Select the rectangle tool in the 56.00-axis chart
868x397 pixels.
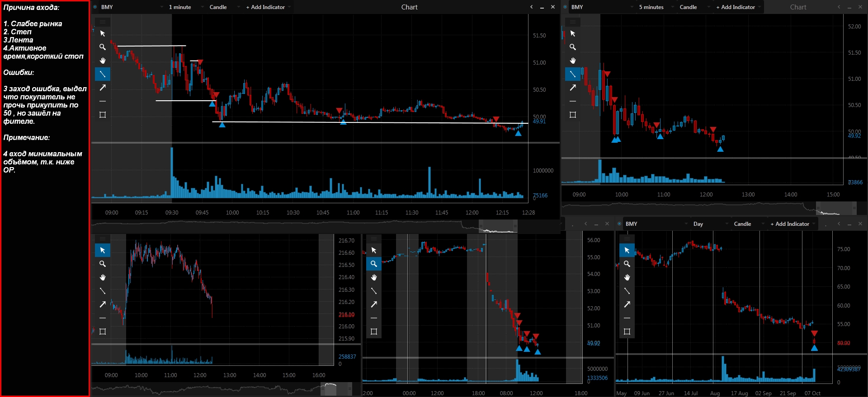pos(374,332)
